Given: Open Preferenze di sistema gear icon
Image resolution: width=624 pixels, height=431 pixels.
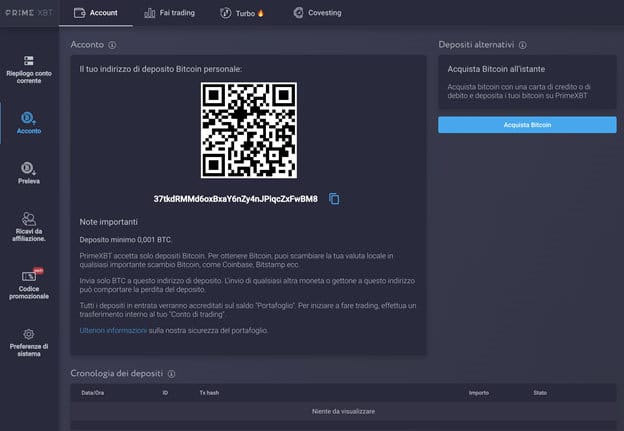Looking at the screenshot, I should [x=29, y=334].
